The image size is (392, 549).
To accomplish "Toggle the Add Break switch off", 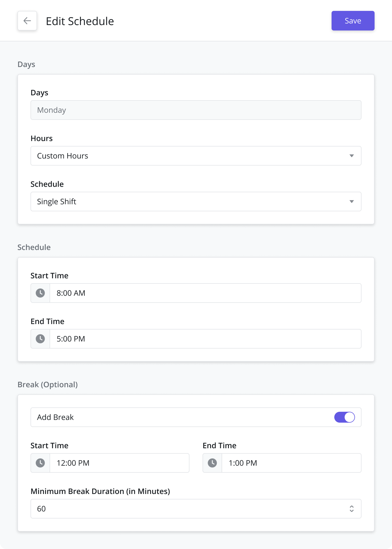I will click(345, 417).
